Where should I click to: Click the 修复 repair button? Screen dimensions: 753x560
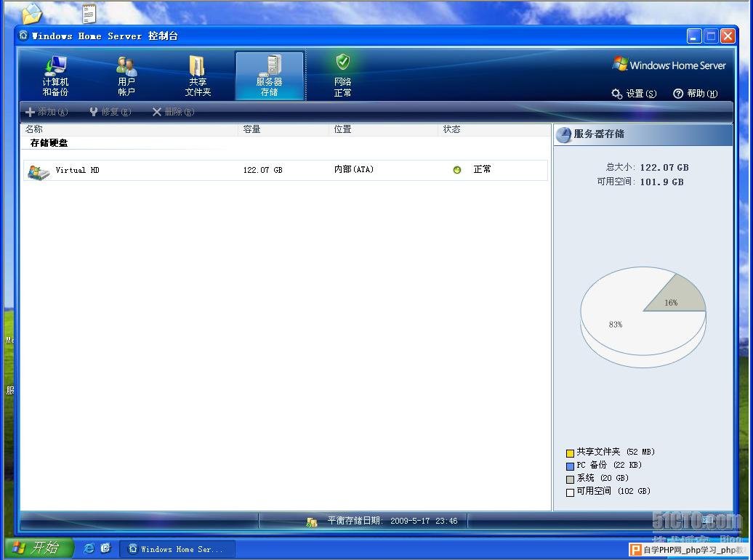click(x=110, y=112)
